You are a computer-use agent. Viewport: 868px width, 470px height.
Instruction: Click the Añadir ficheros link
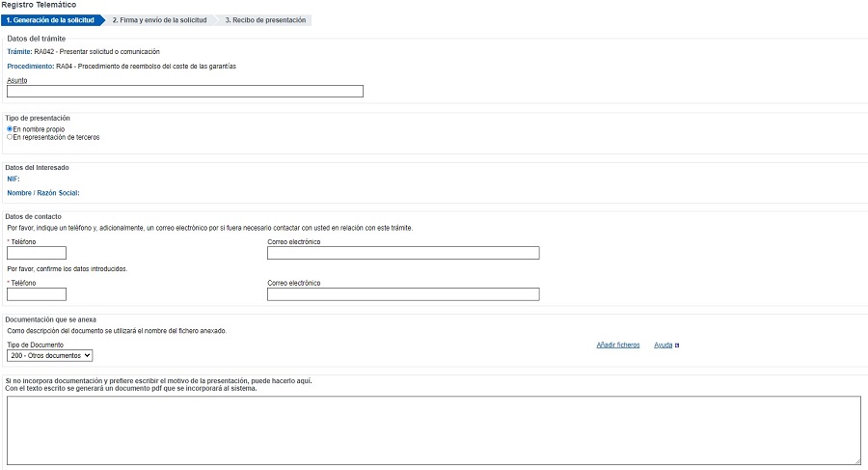click(x=618, y=345)
